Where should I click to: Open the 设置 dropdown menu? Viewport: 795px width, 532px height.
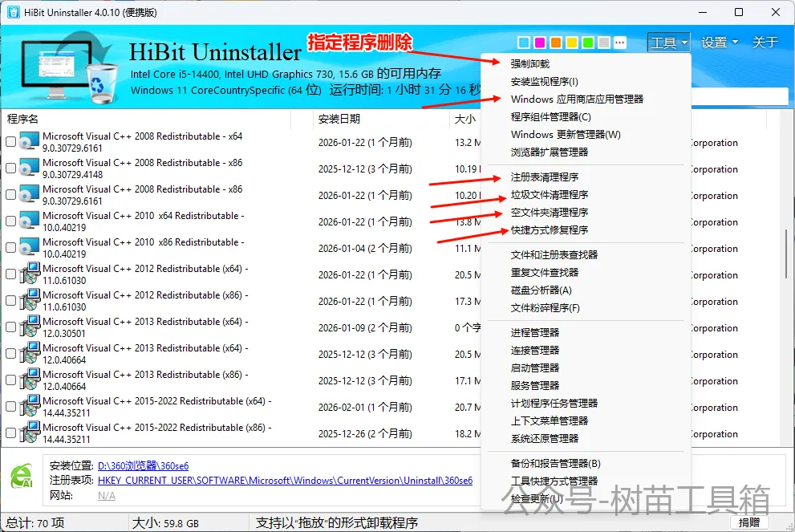point(719,43)
